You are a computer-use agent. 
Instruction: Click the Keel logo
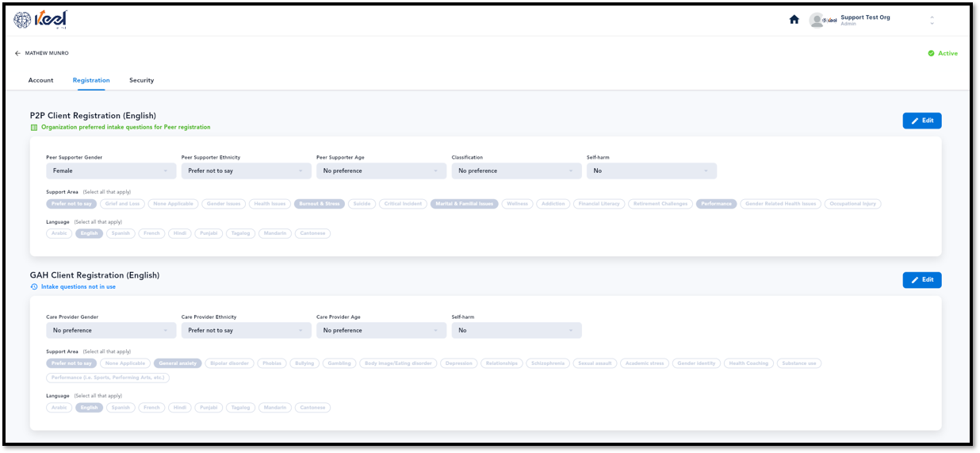[40, 20]
